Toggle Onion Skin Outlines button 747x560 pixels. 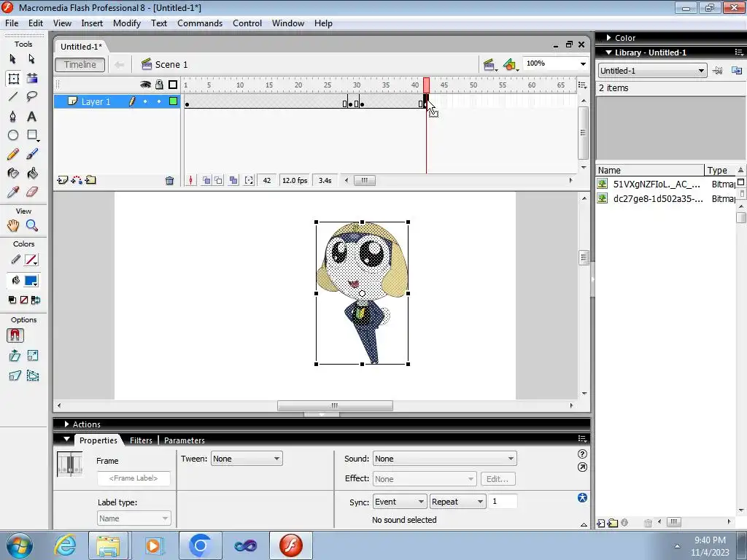tap(219, 181)
